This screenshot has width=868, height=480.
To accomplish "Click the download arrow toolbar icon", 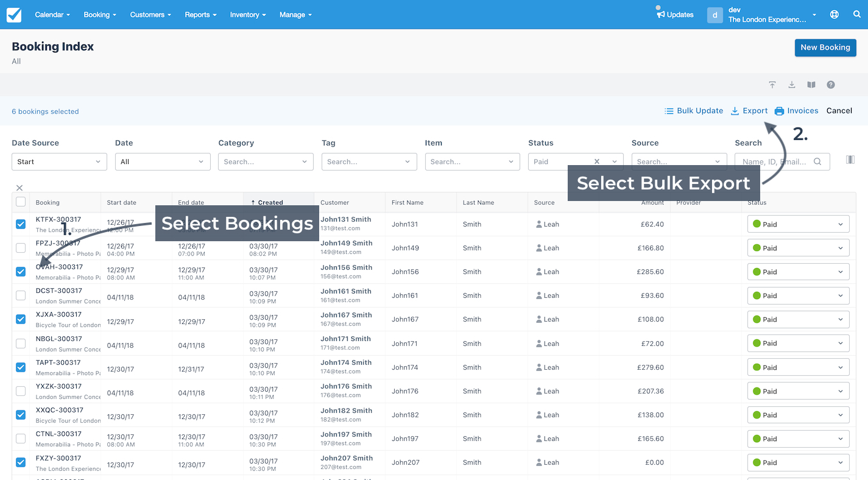I will tap(792, 85).
